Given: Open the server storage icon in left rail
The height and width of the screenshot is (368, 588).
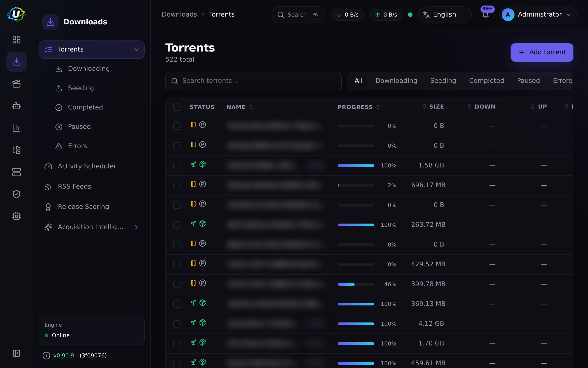Looking at the screenshot, I should pos(16,172).
